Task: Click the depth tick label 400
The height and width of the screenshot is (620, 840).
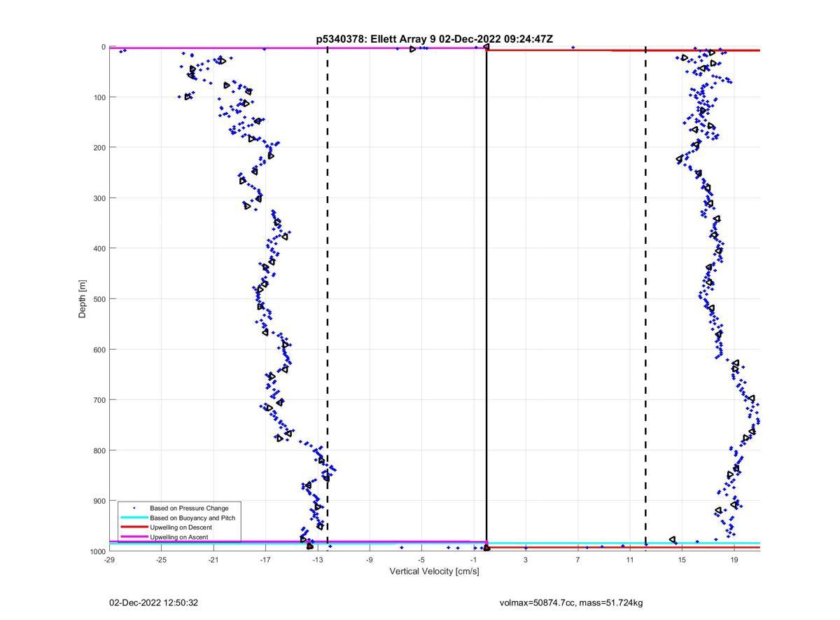Action: coord(99,249)
